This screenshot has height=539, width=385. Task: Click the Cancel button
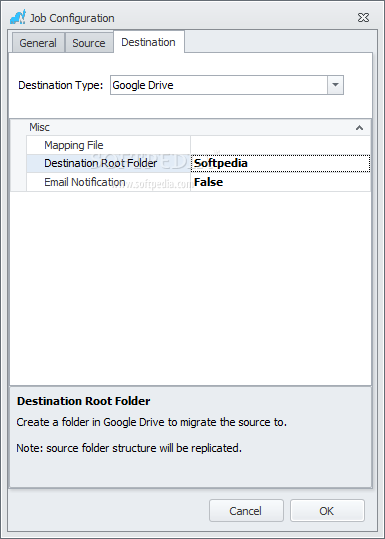click(x=246, y=510)
